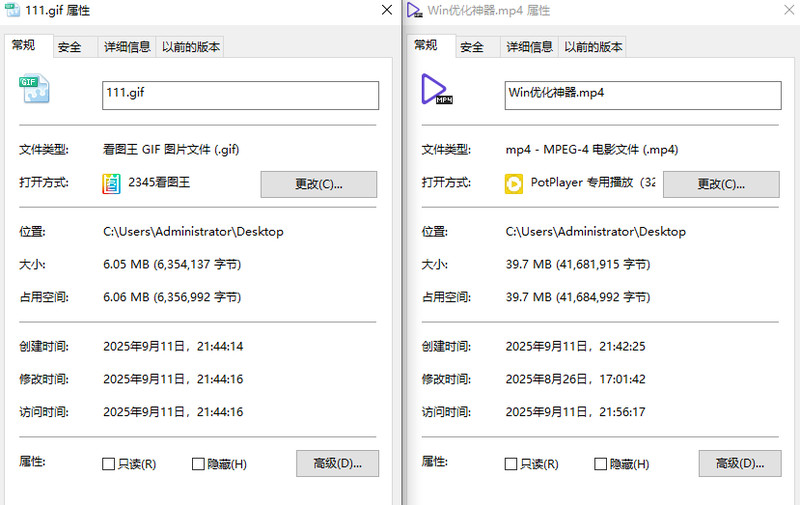Screen dimensions: 800x505
Task: Open 高级(D)... in Win优化神器.mp4 properties
Action: pyautogui.click(x=740, y=463)
